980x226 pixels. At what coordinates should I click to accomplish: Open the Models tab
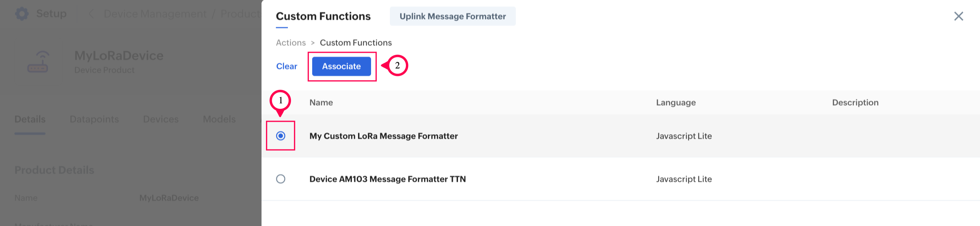click(219, 119)
